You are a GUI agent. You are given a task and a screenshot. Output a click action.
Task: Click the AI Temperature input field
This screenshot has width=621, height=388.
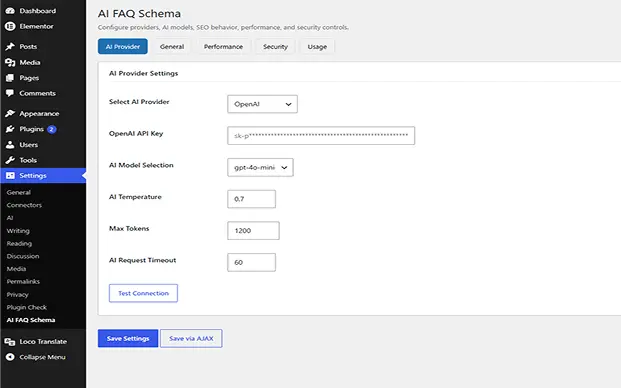click(251, 199)
